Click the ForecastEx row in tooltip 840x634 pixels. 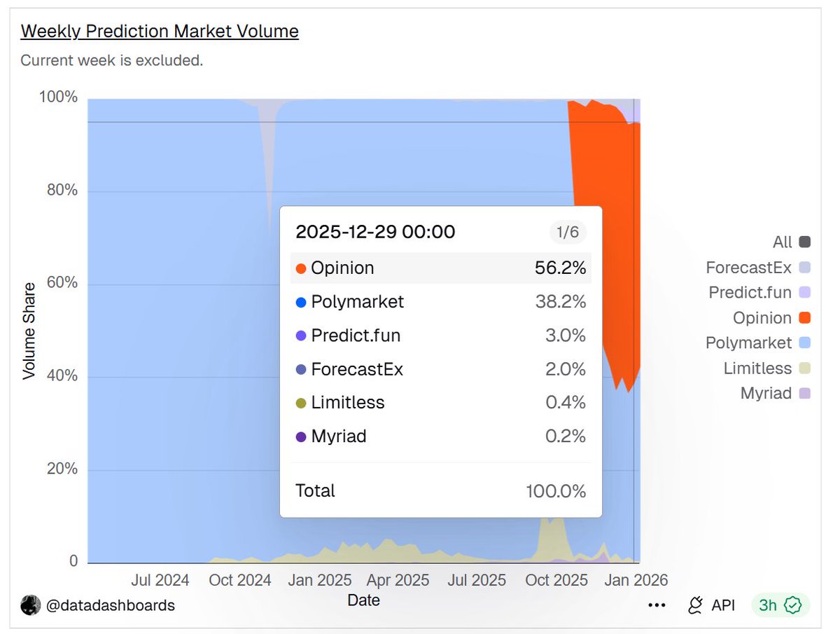pyautogui.click(x=441, y=369)
